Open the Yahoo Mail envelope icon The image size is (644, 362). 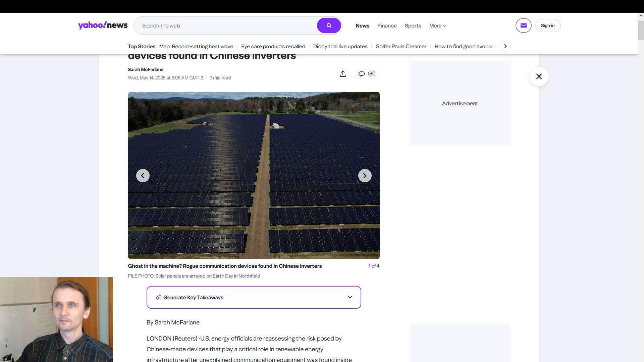[x=523, y=25]
